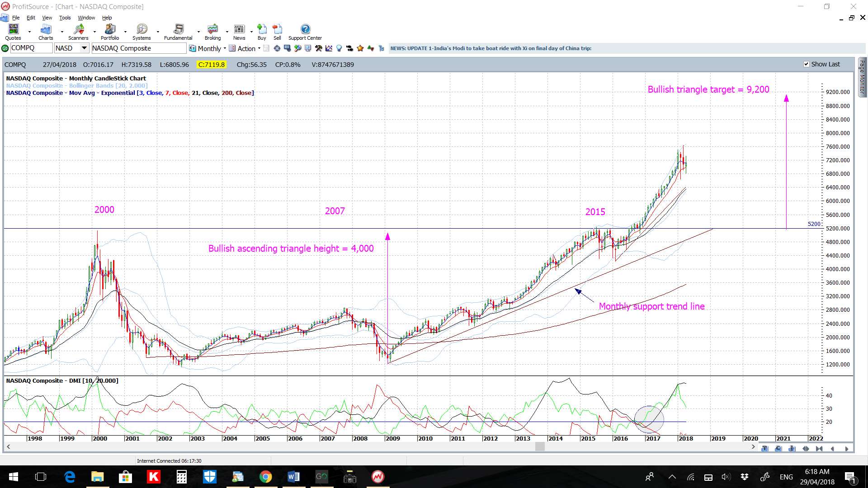Click the hammer drawing tools icon
This screenshot has width=868, height=488.
coord(319,48)
